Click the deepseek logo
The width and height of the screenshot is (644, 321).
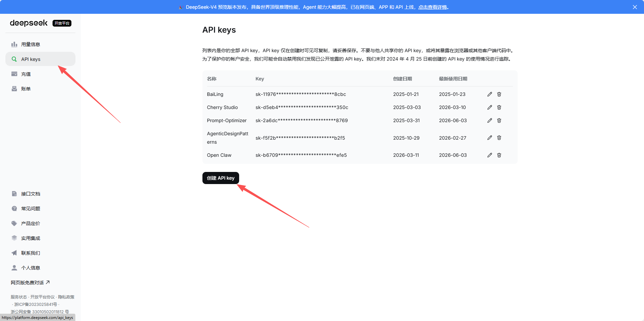(x=29, y=23)
